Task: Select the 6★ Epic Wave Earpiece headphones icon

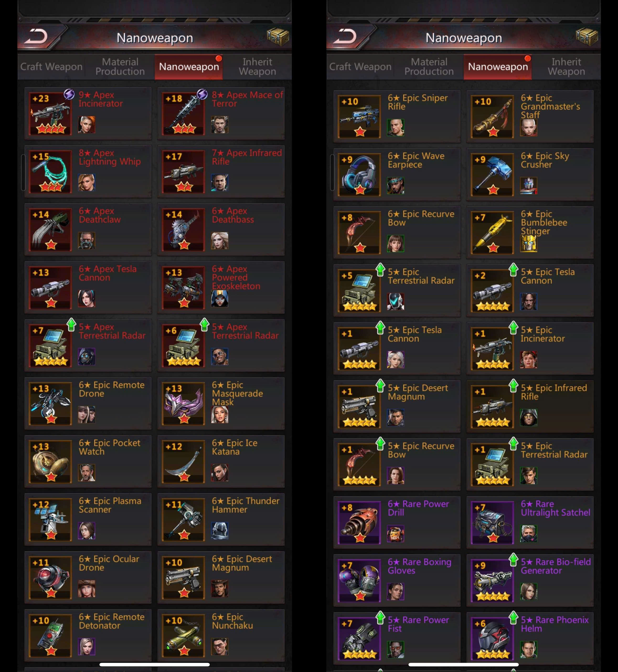Action: (x=360, y=175)
